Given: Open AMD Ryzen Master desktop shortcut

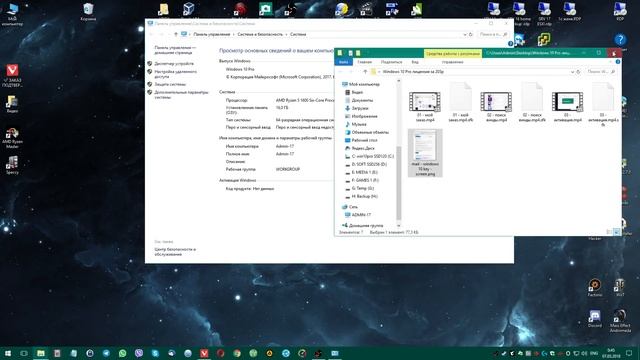Looking at the screenshot, I should (12, 138).
